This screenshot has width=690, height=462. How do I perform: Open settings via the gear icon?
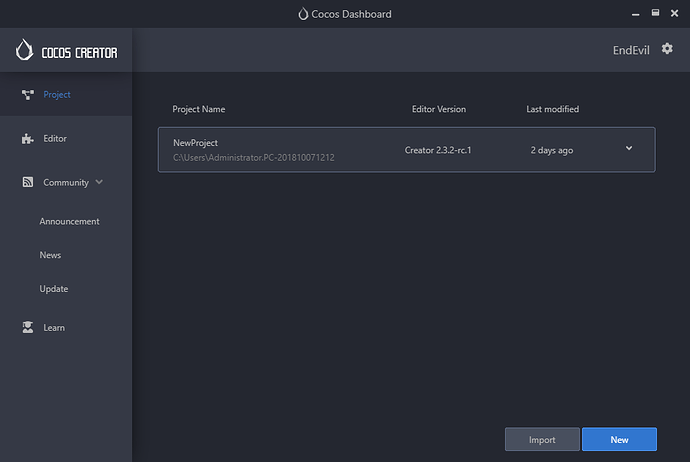(667, 49)
